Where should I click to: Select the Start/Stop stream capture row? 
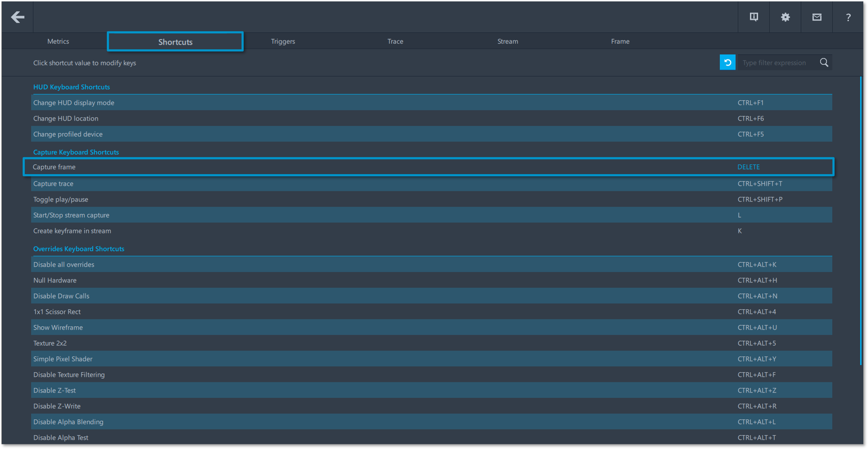coord(71,215)
